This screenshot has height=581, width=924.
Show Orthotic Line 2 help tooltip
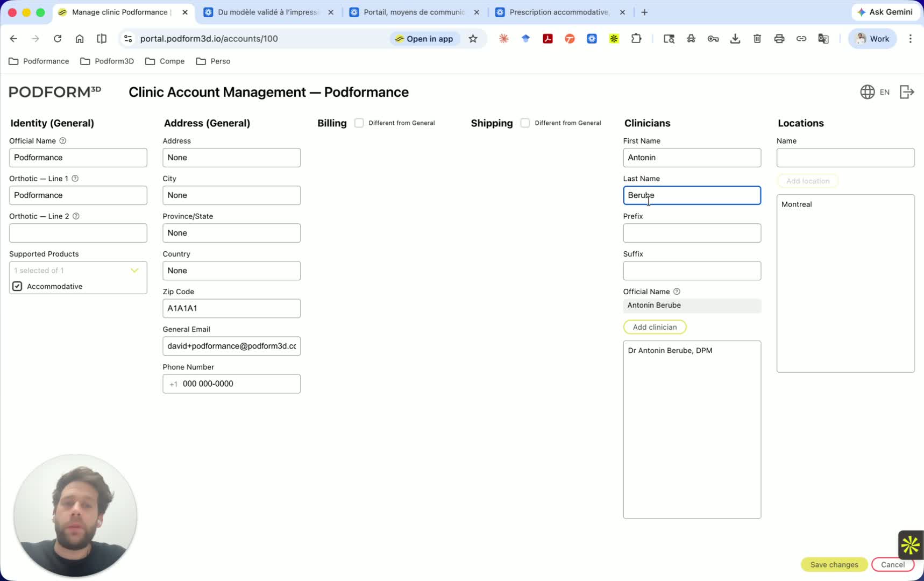click(x=76, y=216)
